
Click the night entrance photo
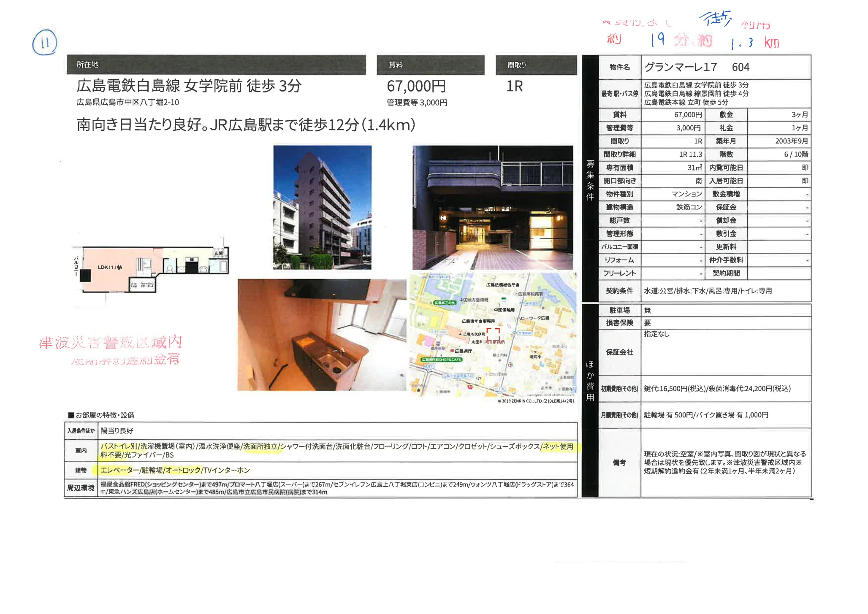tap(493, 207)
